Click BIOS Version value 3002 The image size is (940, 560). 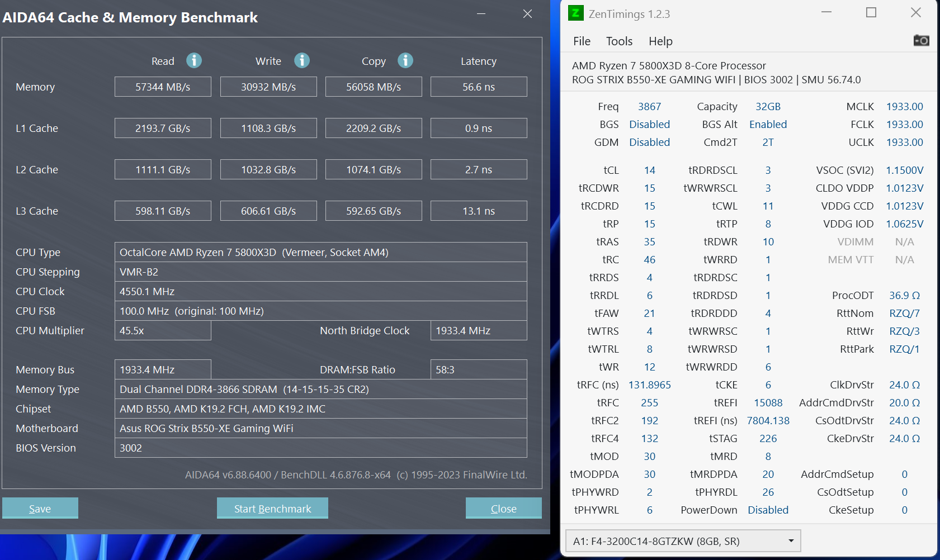(321, 448)
